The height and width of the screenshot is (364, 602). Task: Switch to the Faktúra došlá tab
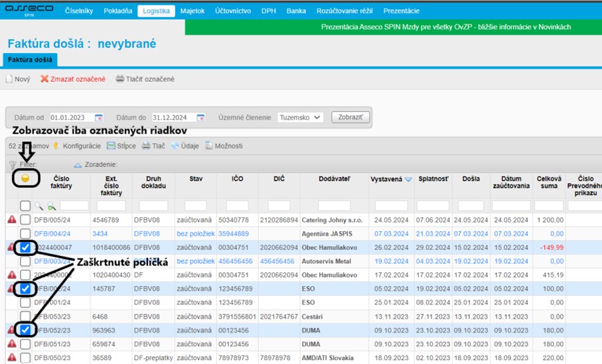(30, 60)
